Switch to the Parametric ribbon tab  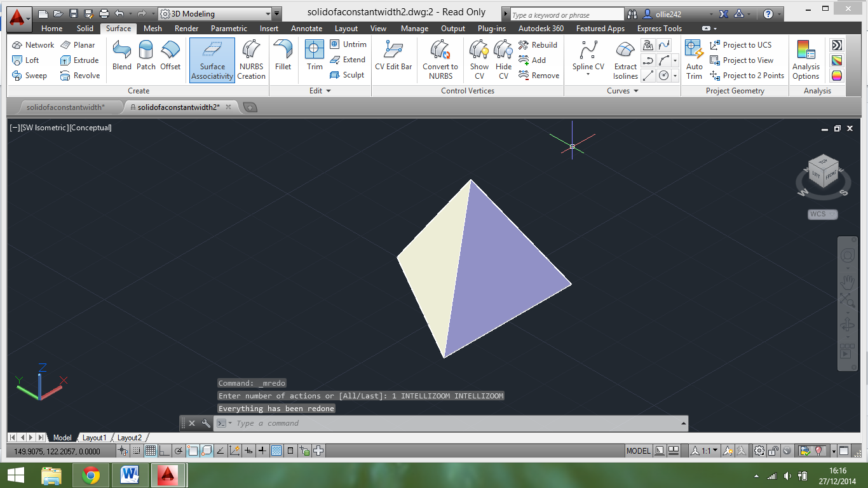[x=229, y=29]
